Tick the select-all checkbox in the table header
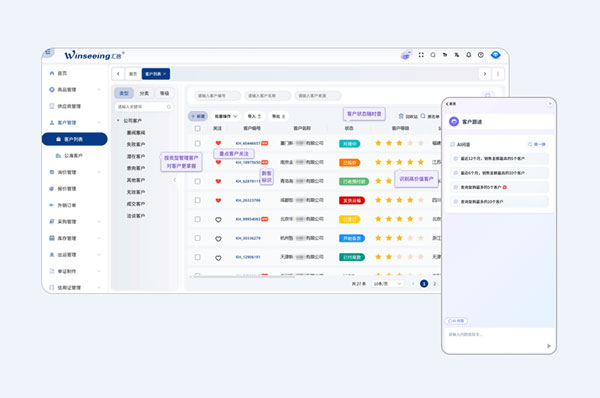The width and height of the screenshot is (600, 398). [x=197, y=129]
